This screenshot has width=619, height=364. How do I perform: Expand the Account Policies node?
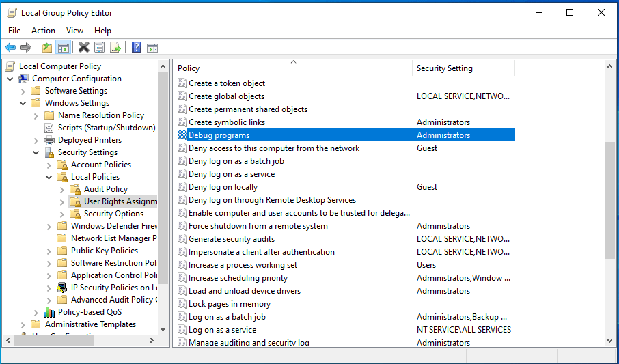click(49, 165)
